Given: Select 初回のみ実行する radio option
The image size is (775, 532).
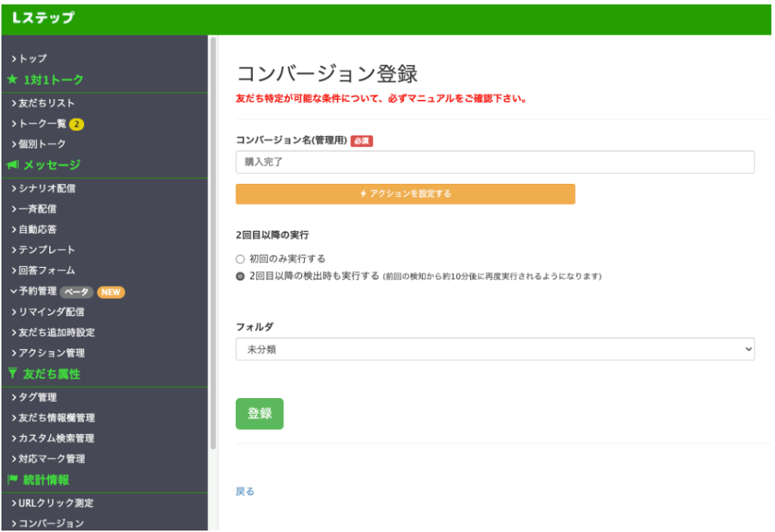Looking at the screenshot, I should 240,259.
